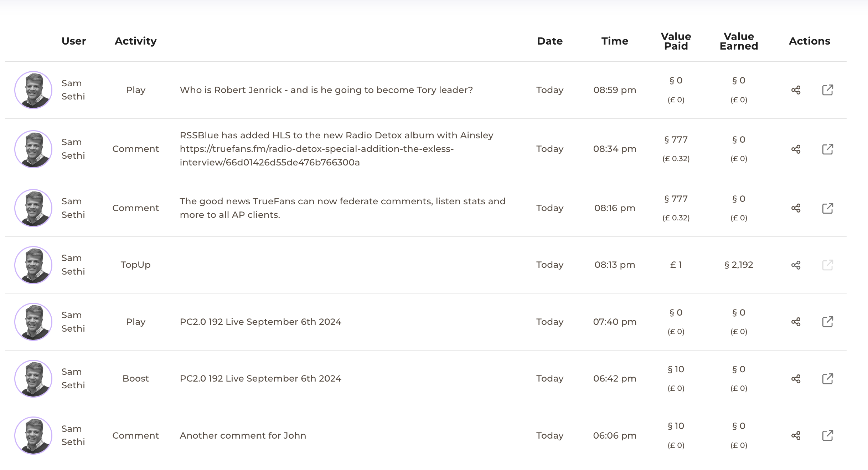
Task: Click disabled external link on TopUp row
Action: pyautogui.click(x=827, y=265)
